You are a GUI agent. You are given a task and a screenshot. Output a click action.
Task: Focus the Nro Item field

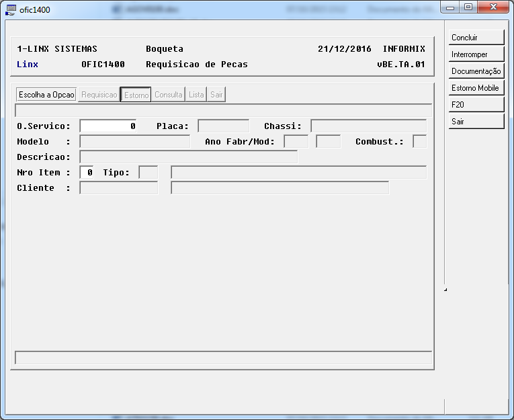pos(87,172)
